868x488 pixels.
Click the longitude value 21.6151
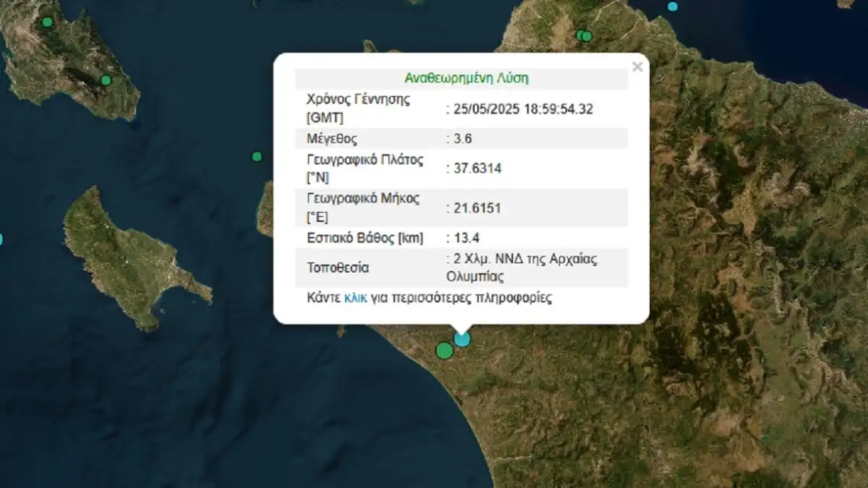(477, 208)
